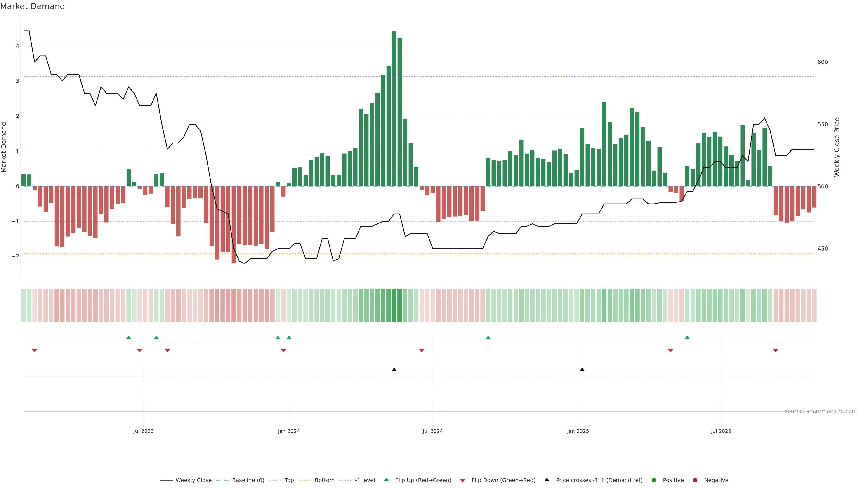Click the Price crosses -1 black triangle legend icon
Image resolution: width=868 pixels, height=488 pixels.
[x=547, y=480]
